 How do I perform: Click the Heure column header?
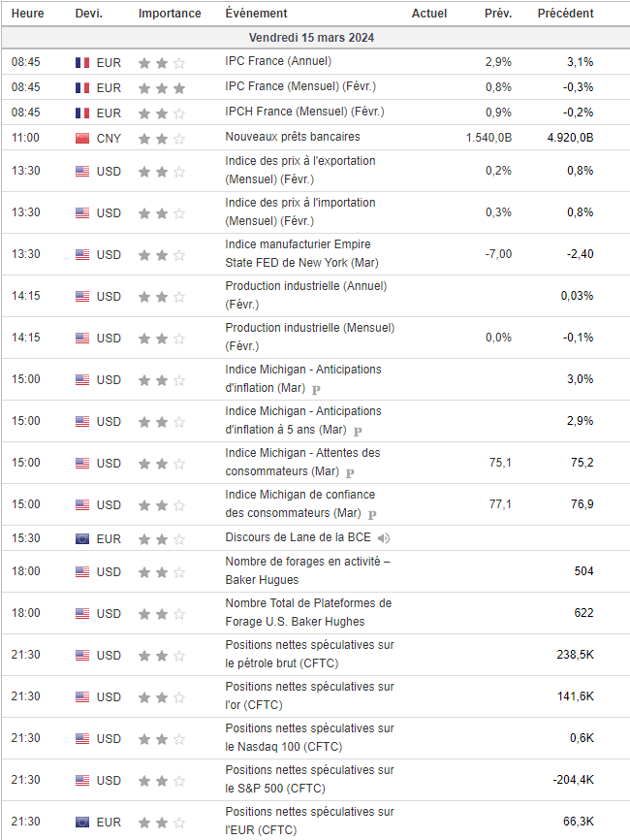(x=27, y=14)
